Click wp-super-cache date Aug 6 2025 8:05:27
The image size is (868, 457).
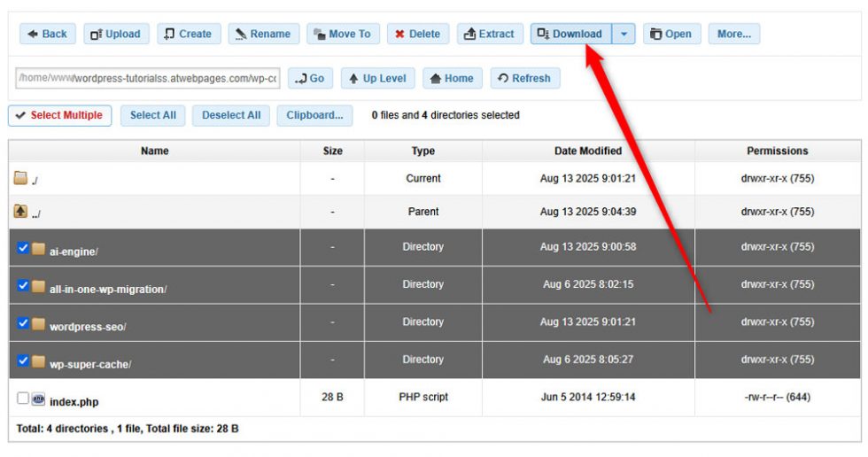pyautogui.click(x=588, y=360)
